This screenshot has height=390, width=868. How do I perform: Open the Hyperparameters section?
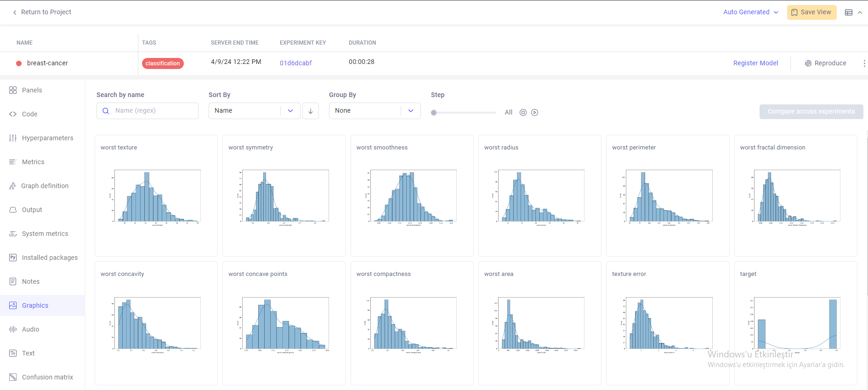point(42,138)
